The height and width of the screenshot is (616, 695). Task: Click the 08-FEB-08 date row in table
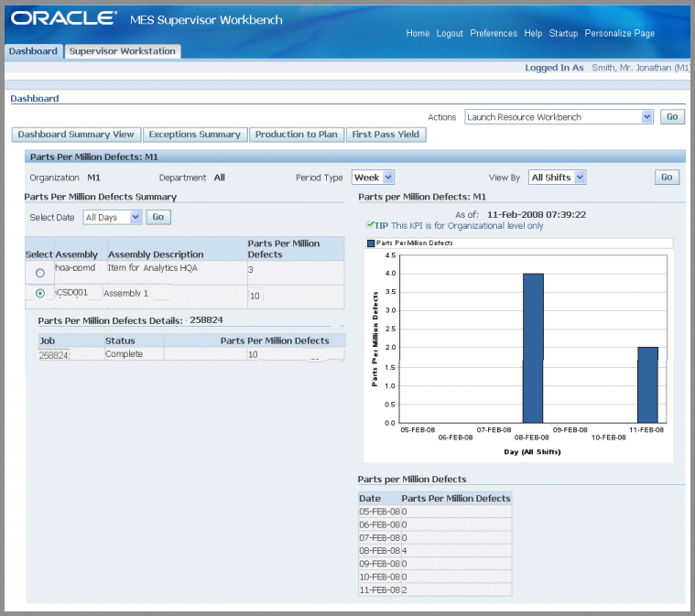click(x=435, y=550)
